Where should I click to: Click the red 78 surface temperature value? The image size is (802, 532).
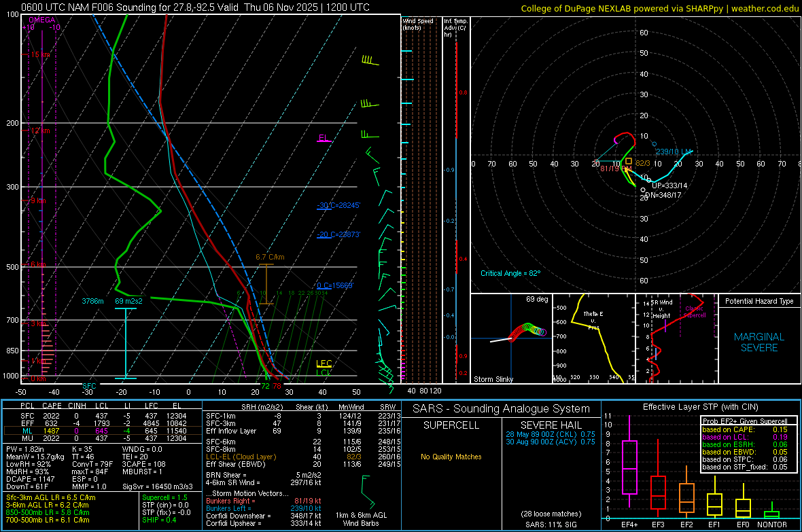[x=277, y=386]
